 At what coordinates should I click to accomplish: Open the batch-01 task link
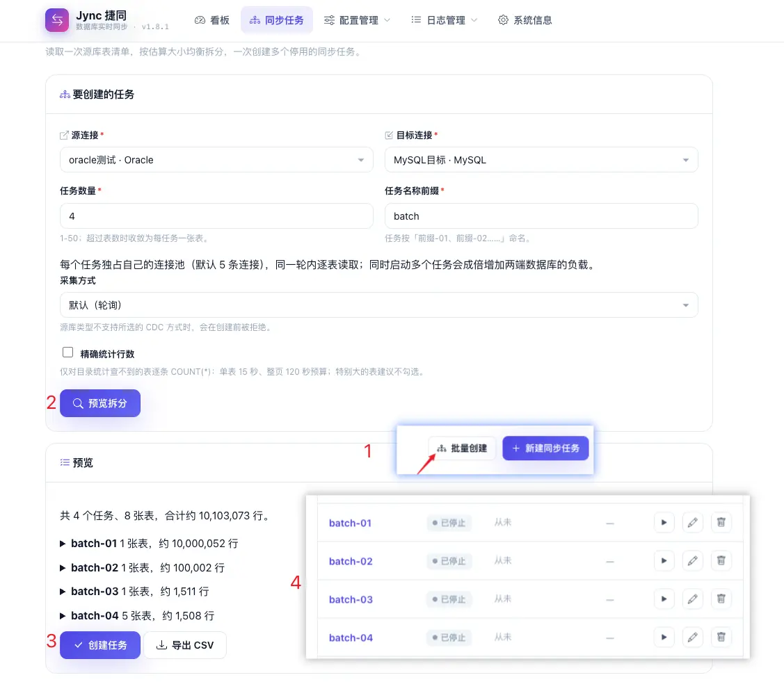click(x=350, y=523)
